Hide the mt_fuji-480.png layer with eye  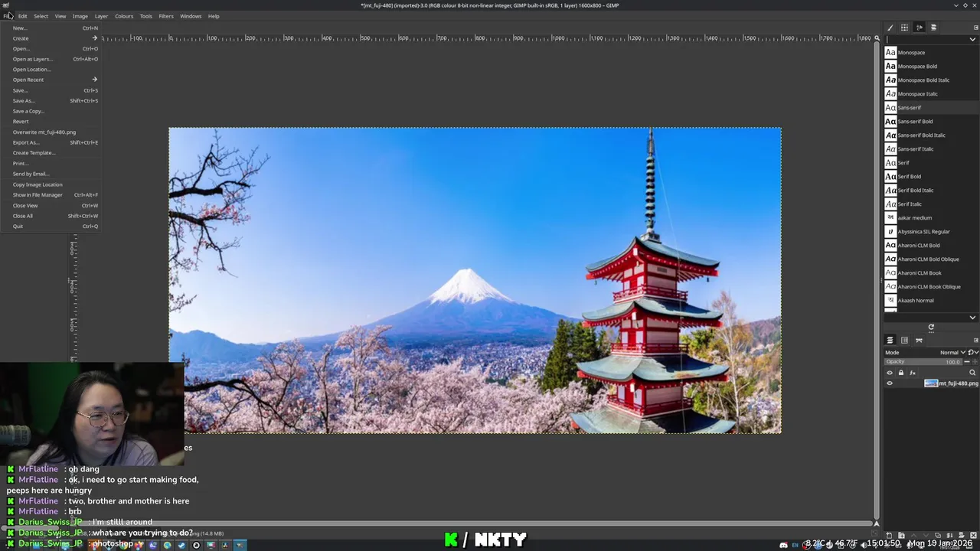890,383
